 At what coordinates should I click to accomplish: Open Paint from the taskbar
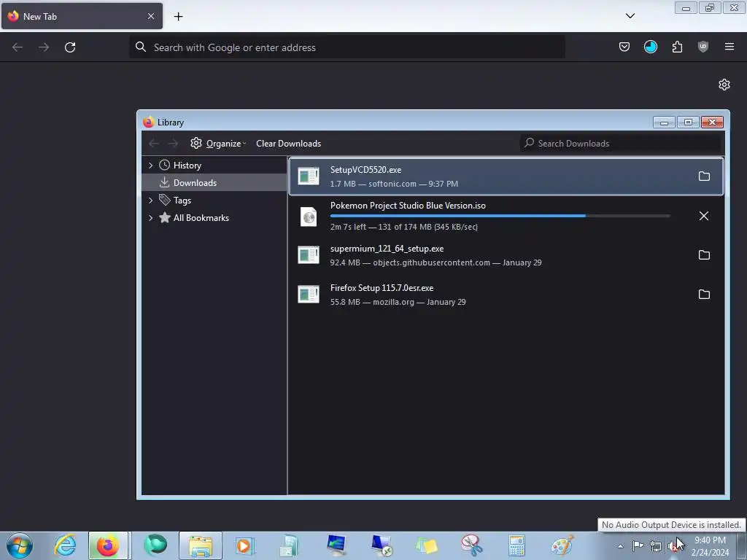(x=562, y=545)
